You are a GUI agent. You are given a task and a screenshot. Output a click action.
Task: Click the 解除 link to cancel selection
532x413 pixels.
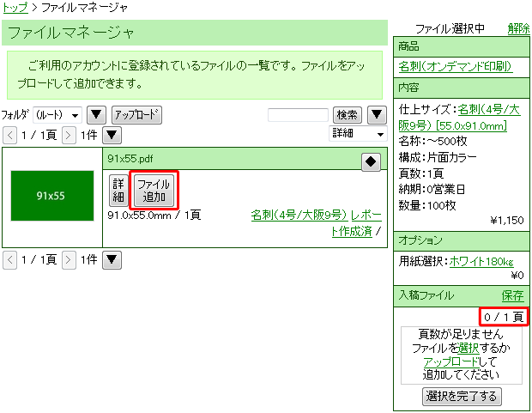[x=518, y=28]
